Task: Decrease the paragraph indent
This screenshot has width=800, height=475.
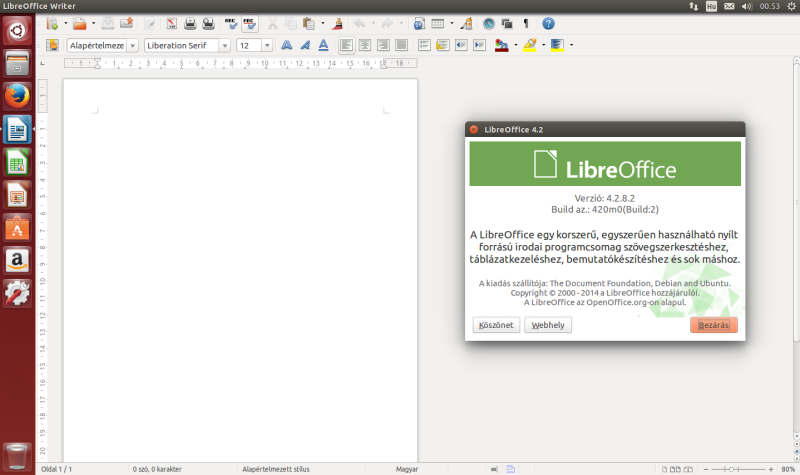Action: [x=461, y=45]
